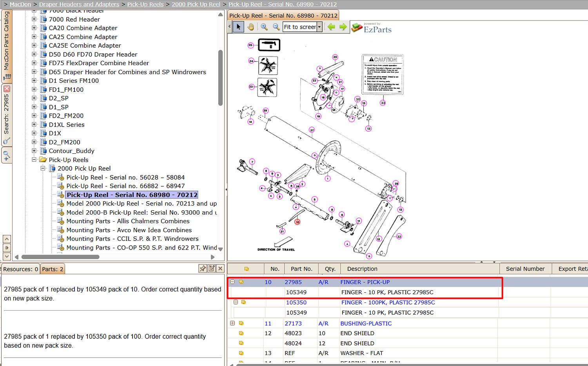Click the note icon in the WASHER - FLAT row

[241, 353]
